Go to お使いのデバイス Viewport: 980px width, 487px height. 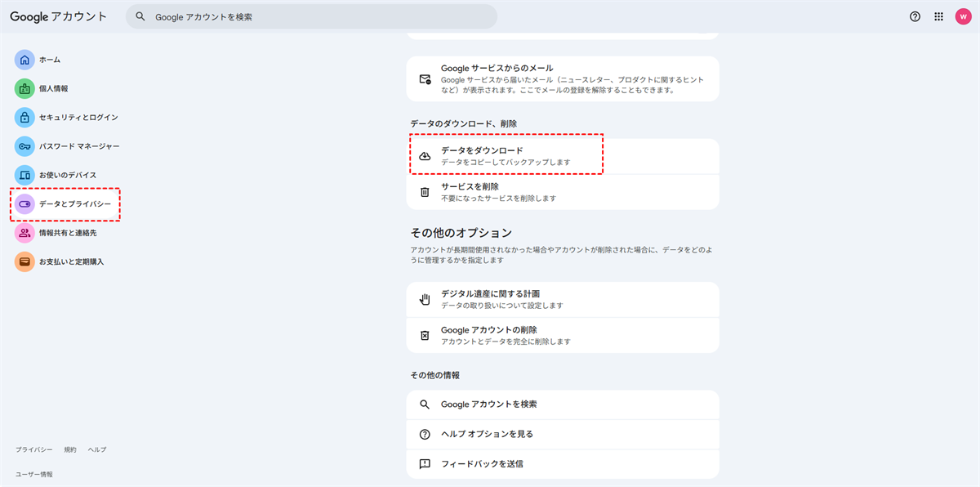point(68,175)
